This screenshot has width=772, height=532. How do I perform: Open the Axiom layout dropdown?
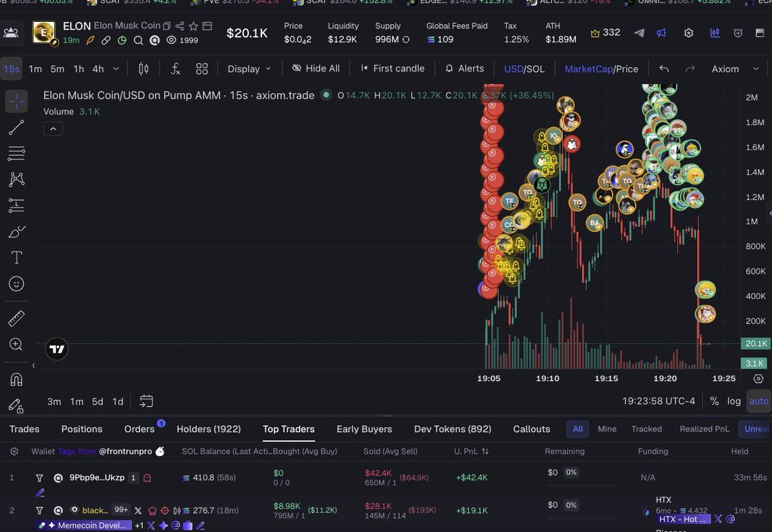(x=735, y=69)
